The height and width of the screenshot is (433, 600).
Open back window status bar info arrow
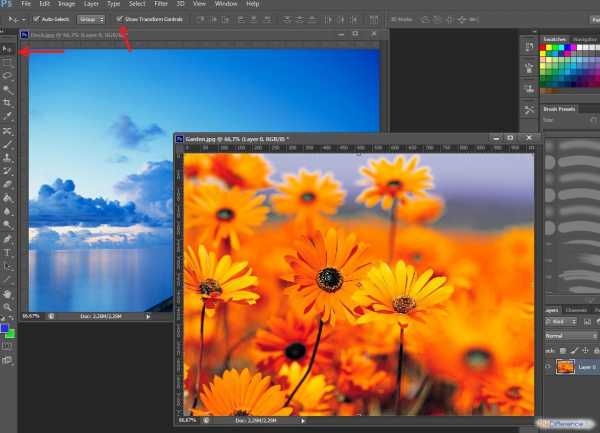148,316
